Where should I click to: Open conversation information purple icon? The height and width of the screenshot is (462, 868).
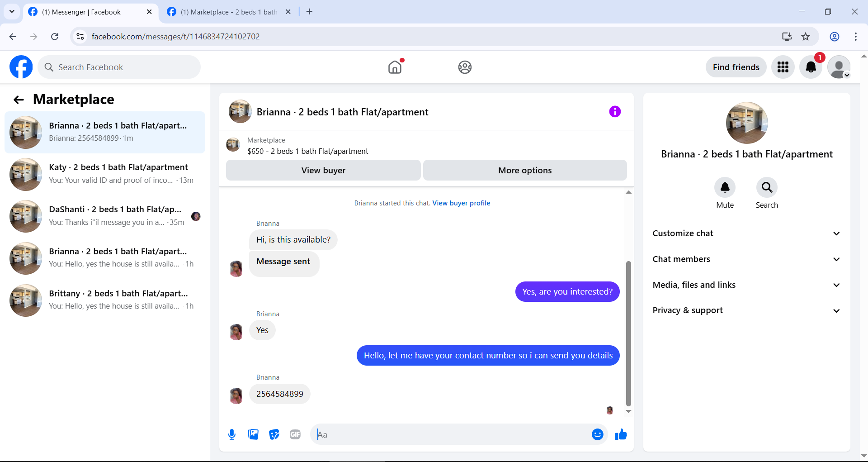coord(615,111)
